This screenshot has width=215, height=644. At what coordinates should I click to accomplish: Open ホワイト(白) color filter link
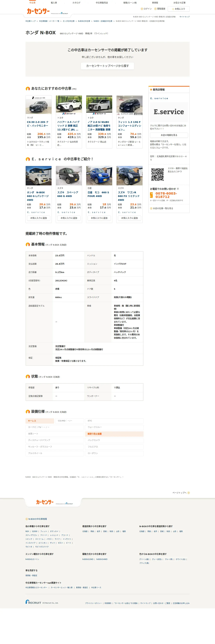[x=181, y=559]
